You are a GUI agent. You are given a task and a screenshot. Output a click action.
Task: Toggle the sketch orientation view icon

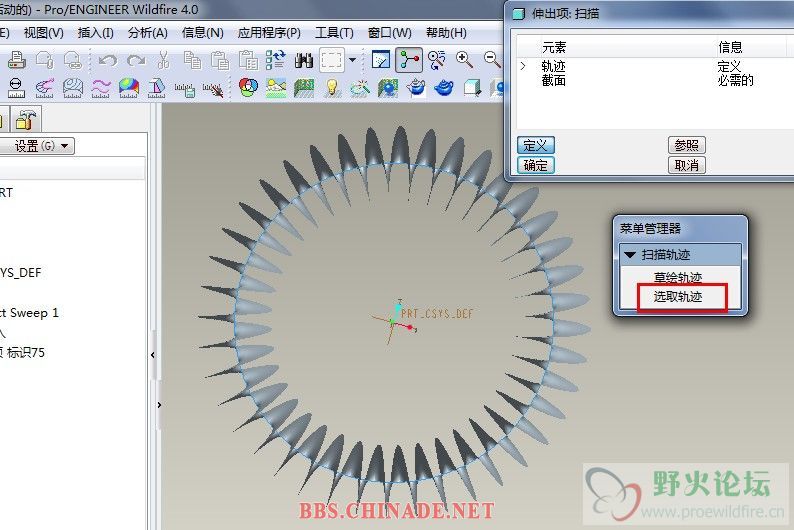(x=381, y=60)
